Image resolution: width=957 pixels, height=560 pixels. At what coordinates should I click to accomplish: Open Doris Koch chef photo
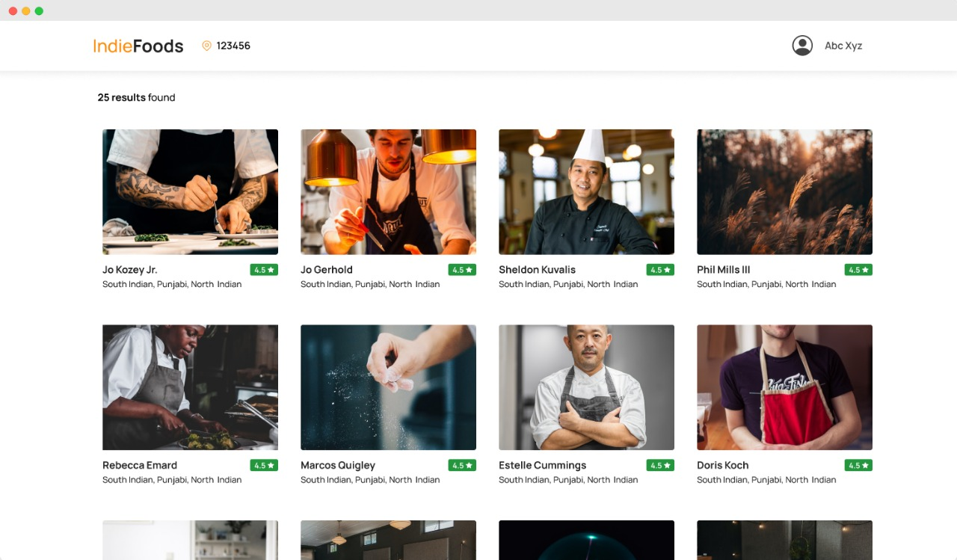coord(784,387)
